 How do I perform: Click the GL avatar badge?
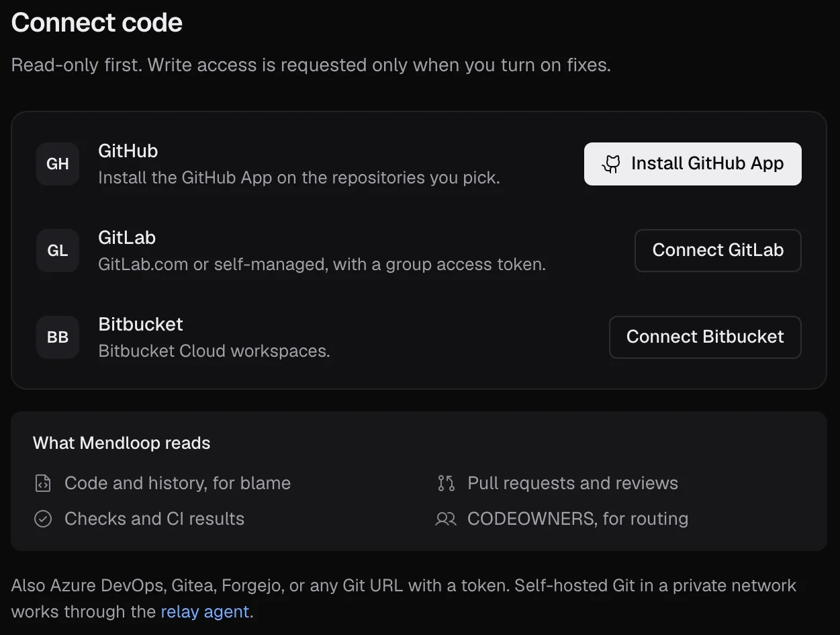coord(58,251)
